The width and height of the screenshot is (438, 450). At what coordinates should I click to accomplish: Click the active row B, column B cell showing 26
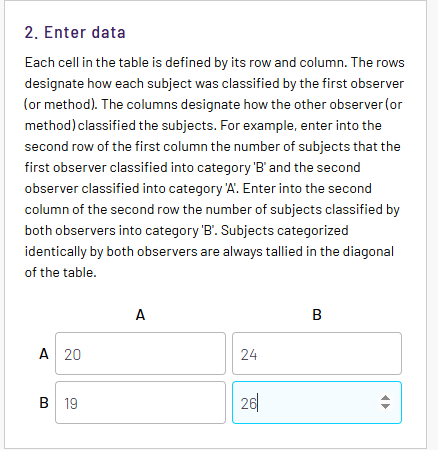tap(317, 403)
